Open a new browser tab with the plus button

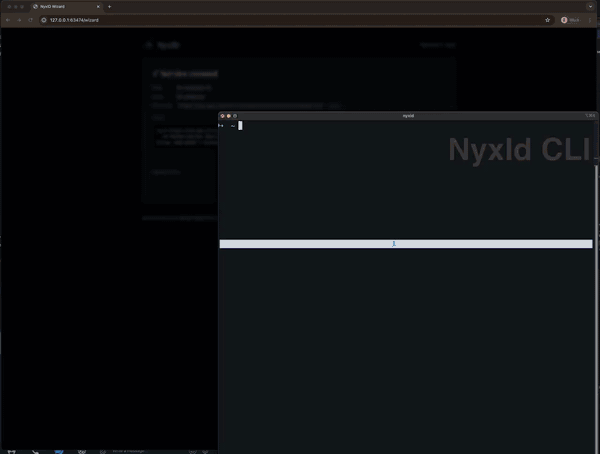click(109, 7)
